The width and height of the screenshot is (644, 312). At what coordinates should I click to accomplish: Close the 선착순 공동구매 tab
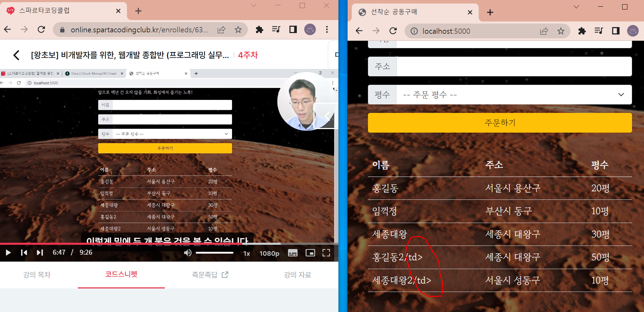point(470,12)
